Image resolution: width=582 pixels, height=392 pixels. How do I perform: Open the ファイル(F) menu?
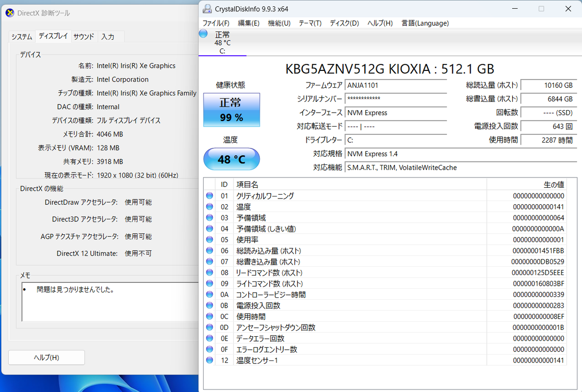216,23
